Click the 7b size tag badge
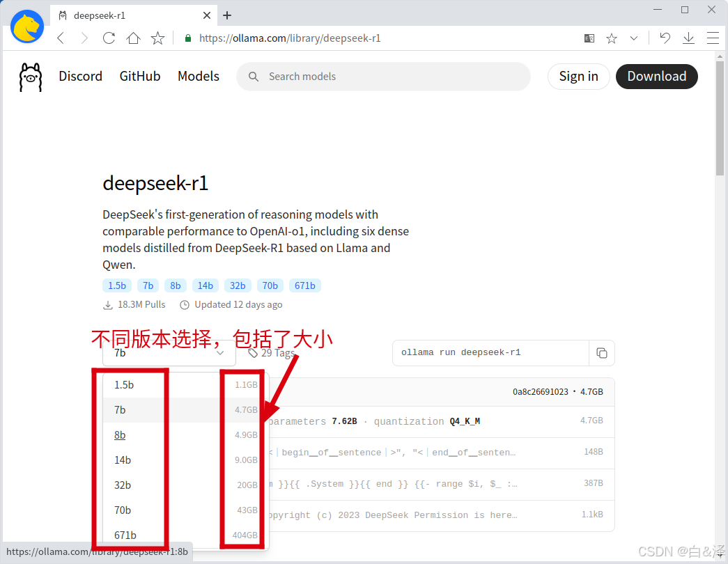 [x=148, y=285]
